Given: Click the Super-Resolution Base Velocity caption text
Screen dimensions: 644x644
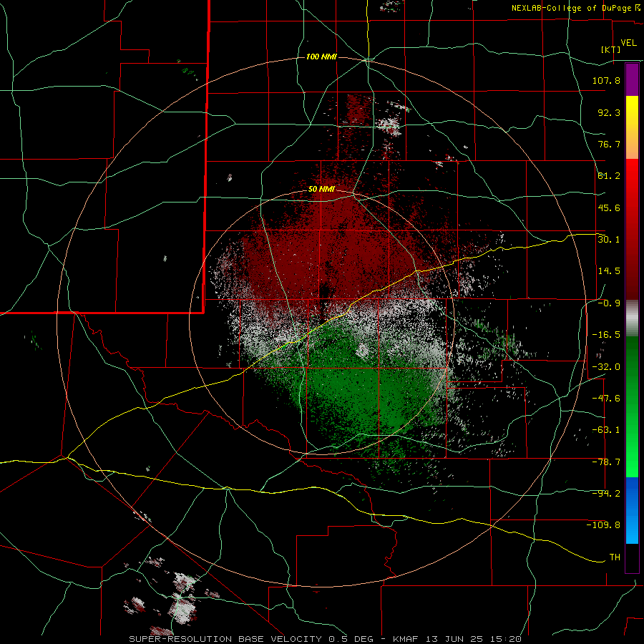Looking at the screenshot, I should pyautogui.click(x=326, y=639).
